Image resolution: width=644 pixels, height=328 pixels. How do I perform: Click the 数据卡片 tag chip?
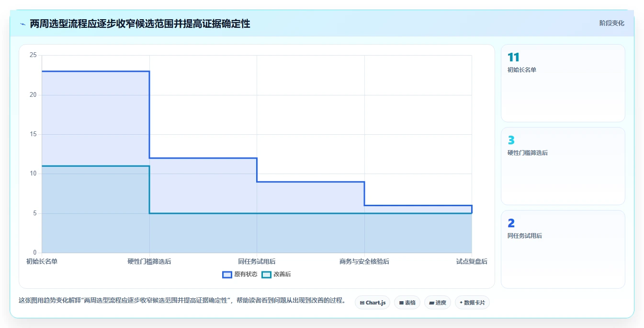(472, 303)
